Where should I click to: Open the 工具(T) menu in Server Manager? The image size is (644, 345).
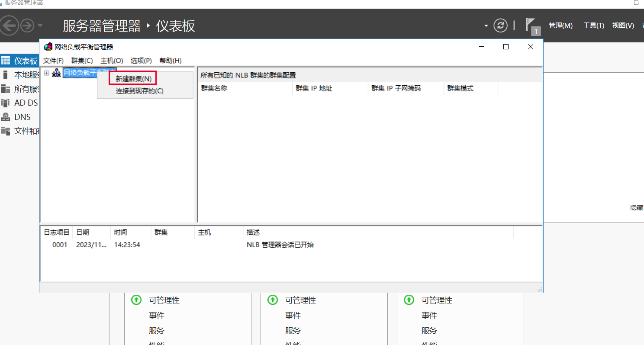(593, 26)
